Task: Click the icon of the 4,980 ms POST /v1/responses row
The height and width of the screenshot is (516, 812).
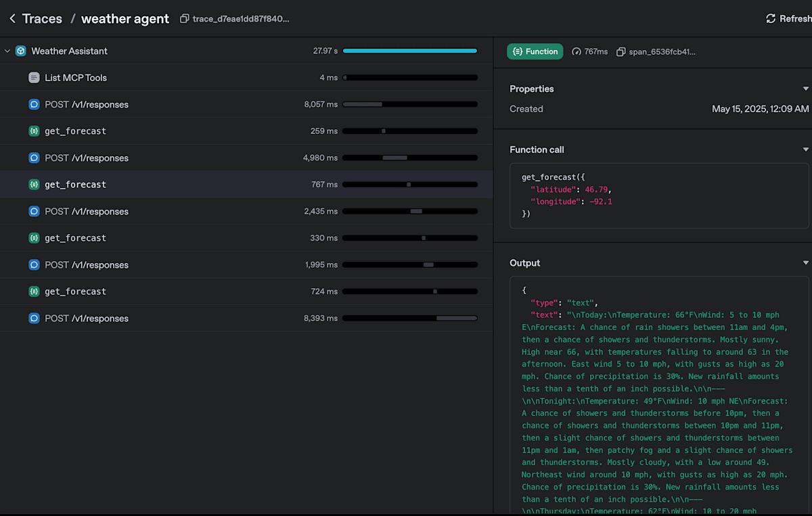Action: (x=34, y=158)
